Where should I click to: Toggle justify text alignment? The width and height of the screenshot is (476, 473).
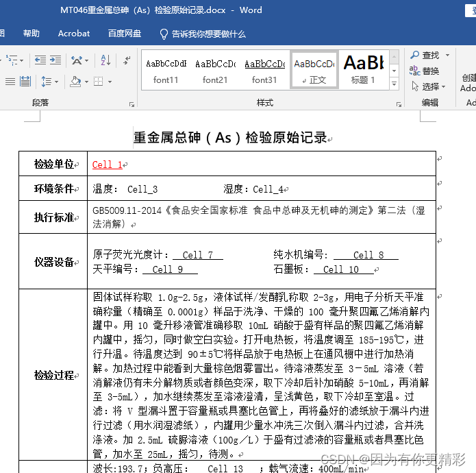pyautogui.click(x=10, y=82)
